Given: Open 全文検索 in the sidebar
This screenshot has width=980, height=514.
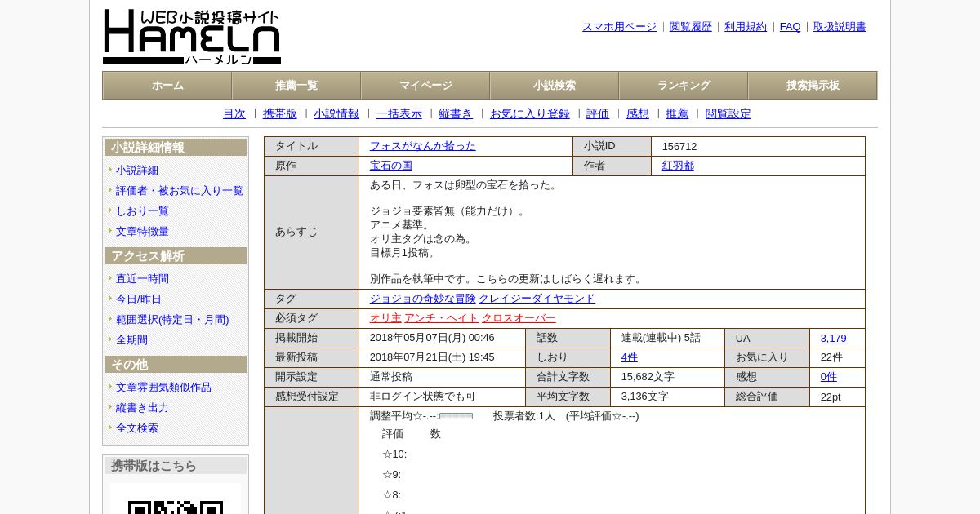Looking at the screenshot, I should [x=137, y=428].
